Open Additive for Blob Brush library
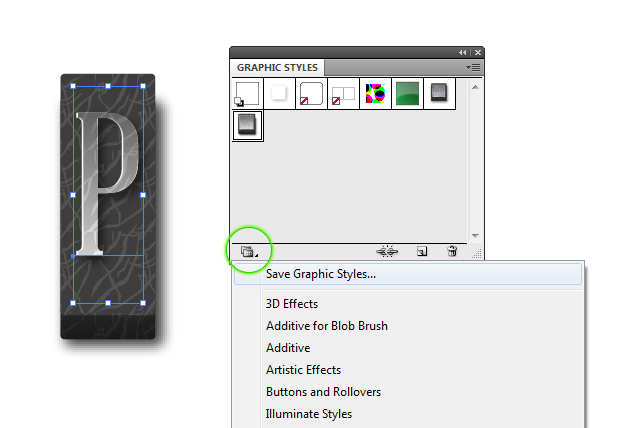 (327, 326)
